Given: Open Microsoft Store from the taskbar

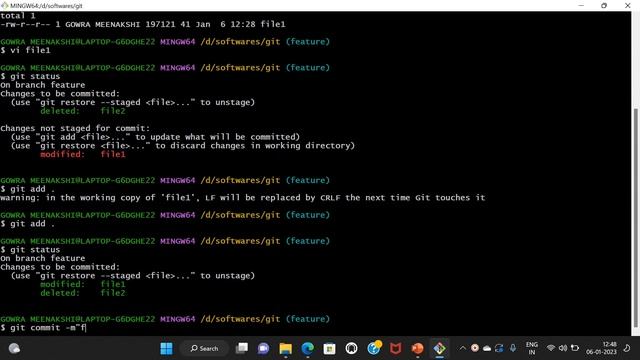Looking at the screenshot, I should pyautogui.click(x=329, y=349).
